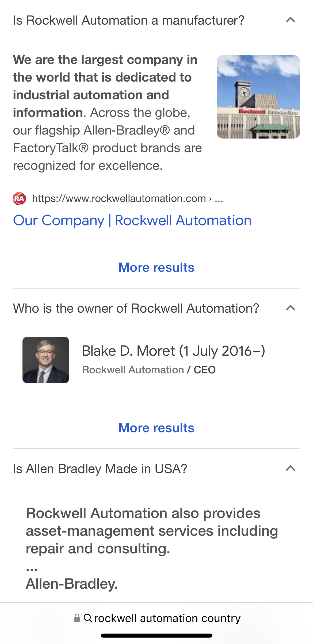This screenshot has height=644, width=313.
Task: Open the Our Company | Rockwell Automation link
Action: point(132,221)
